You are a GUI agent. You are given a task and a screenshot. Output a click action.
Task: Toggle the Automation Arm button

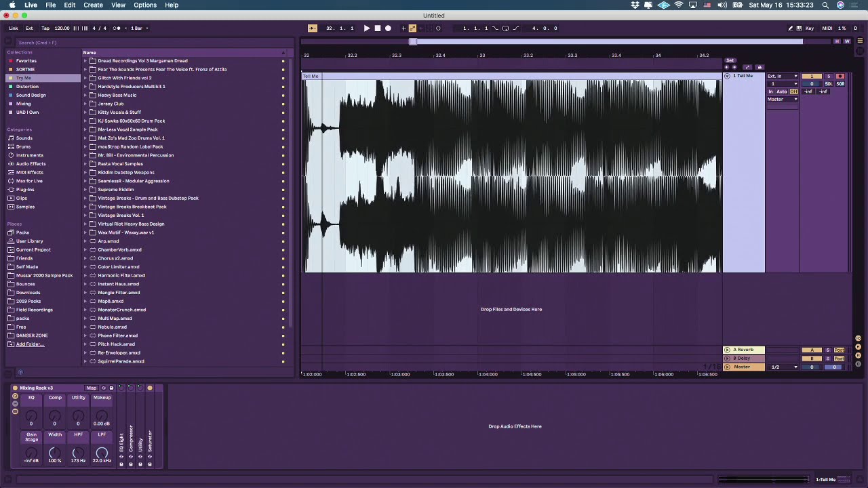pos(412,28)
